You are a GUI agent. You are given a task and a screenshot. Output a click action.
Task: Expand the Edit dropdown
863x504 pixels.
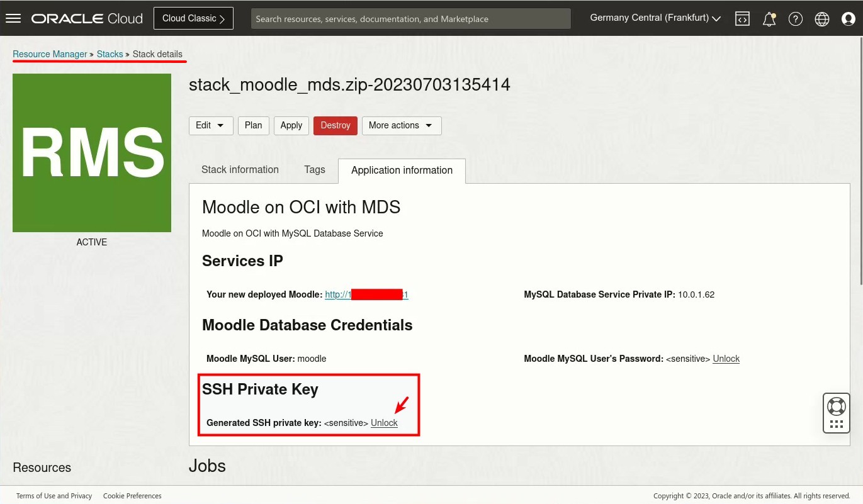click(x=211, y=125)
